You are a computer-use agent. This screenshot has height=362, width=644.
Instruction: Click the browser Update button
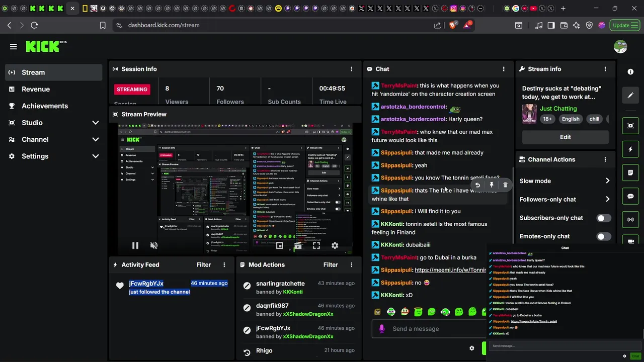[624, 25]
